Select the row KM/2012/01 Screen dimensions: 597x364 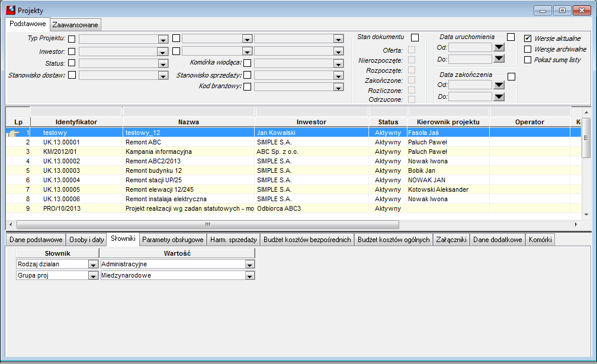tap(294, 152)
